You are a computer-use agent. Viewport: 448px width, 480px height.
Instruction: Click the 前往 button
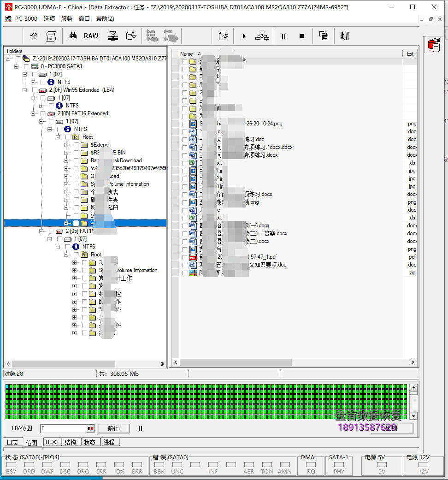click(113, 428)
